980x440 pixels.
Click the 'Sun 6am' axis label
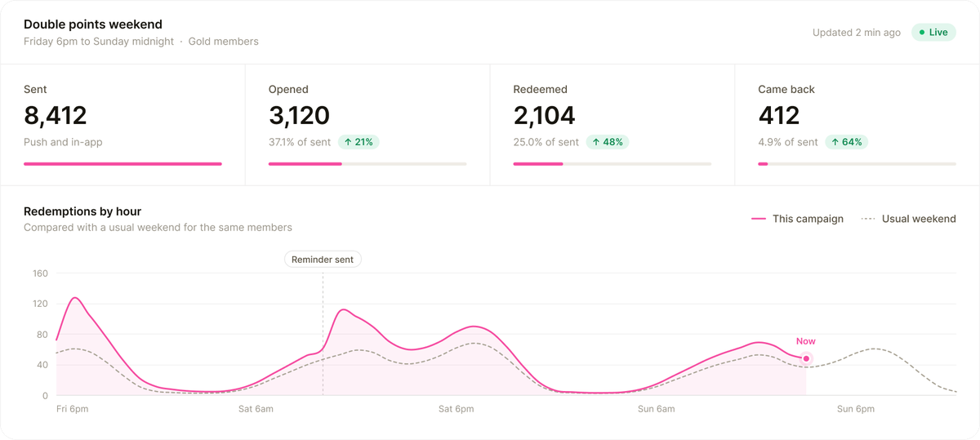pos(656,409)
